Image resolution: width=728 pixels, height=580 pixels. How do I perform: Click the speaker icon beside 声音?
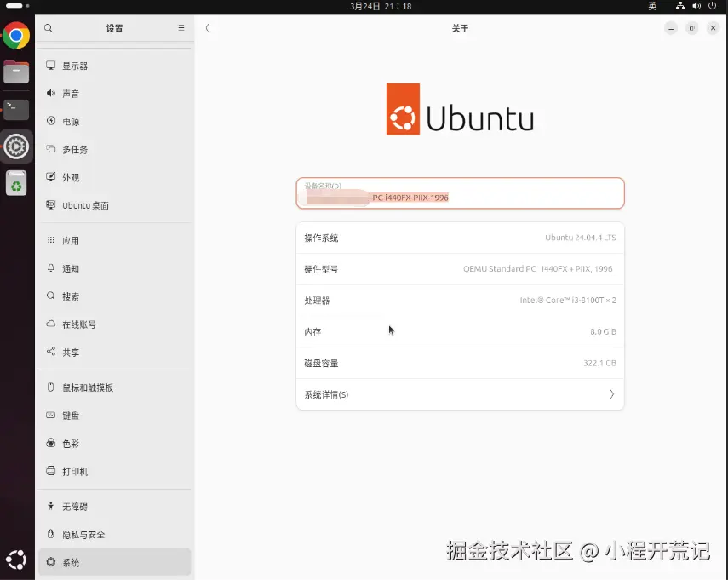coord(50,94)
